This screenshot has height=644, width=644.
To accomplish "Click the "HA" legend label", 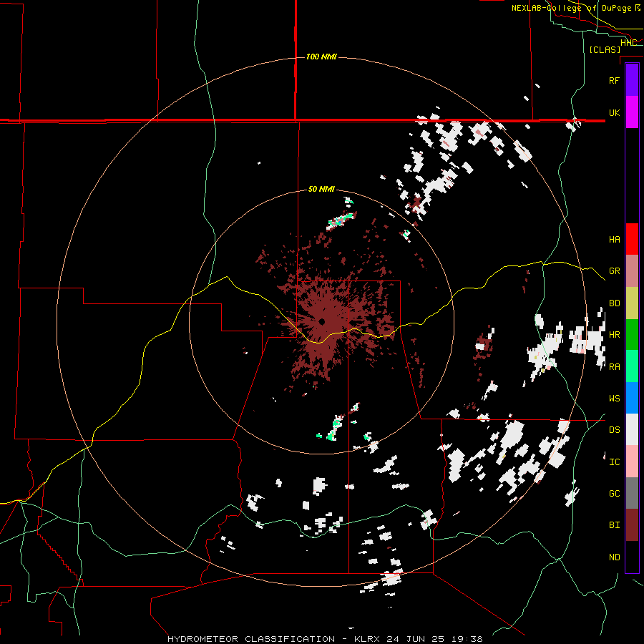I will tap(615, 239).
